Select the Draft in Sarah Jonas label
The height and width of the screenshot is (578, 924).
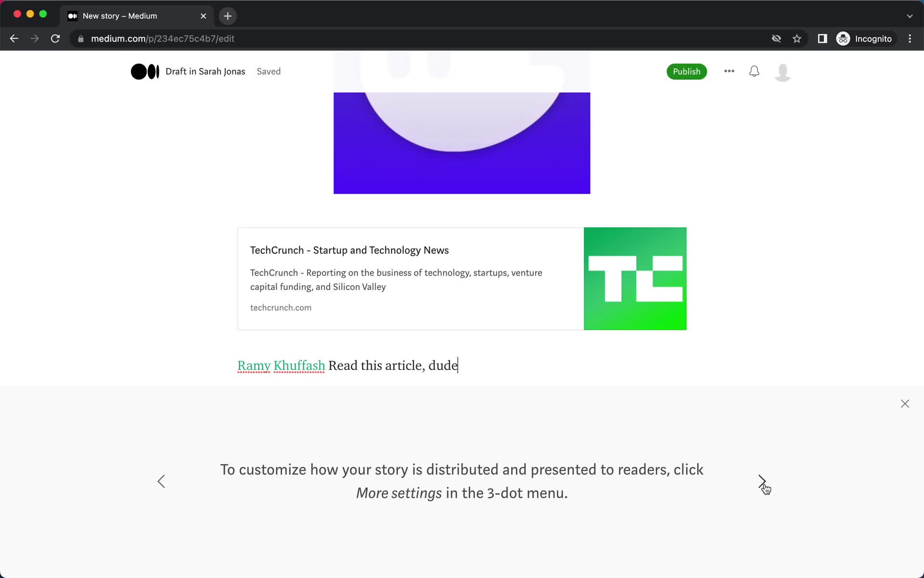205,71
